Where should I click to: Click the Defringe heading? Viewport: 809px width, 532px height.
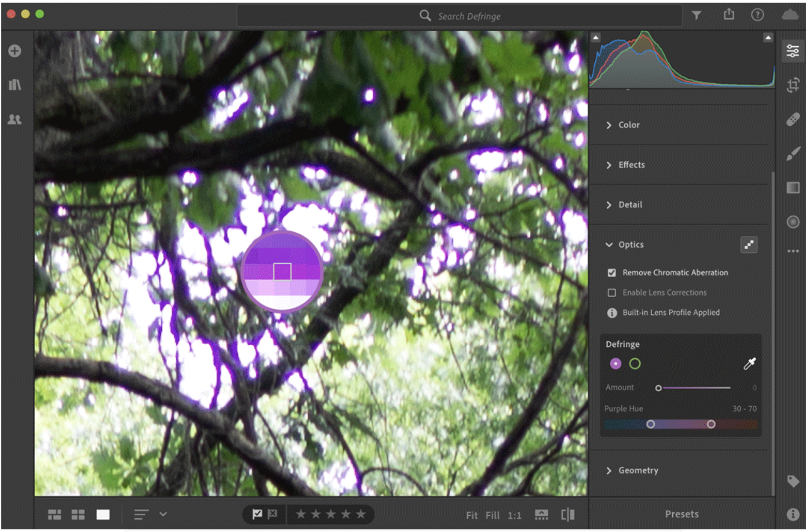(x=623, y=344)
